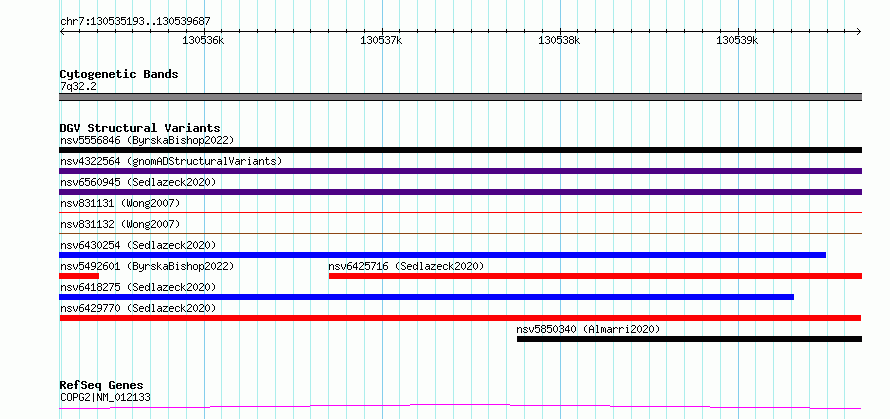Click the blue nsv6430254 variant bar

[x=442, y=255]
